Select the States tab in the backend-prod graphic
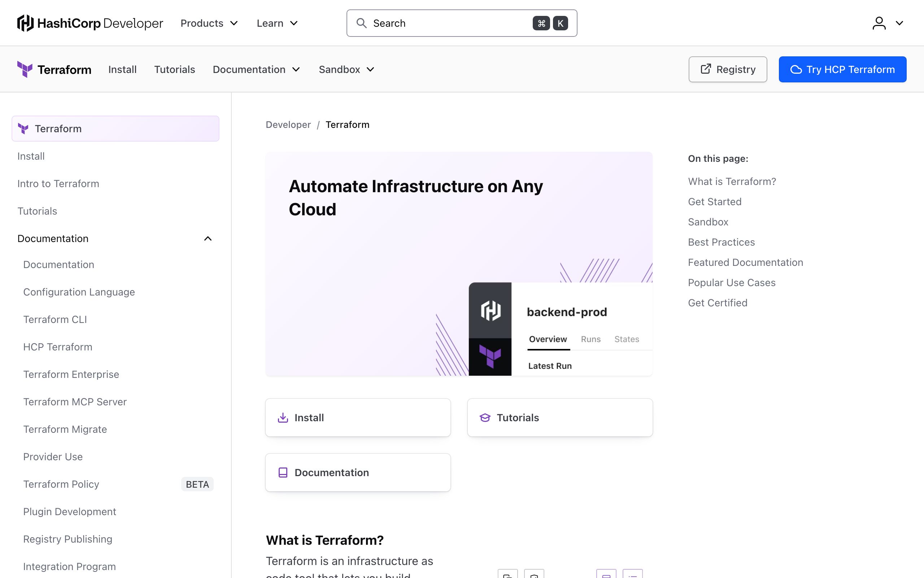The height and width of the screenshot is (578, 924). point(627,339)
